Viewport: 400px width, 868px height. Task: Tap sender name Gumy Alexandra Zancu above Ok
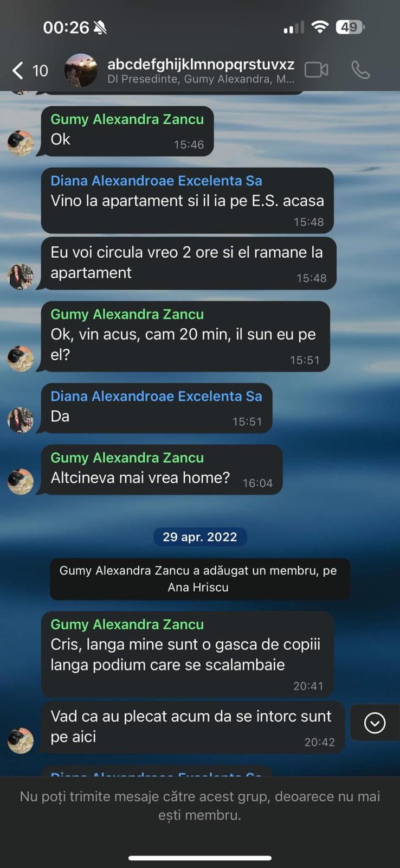pos(127,119)
